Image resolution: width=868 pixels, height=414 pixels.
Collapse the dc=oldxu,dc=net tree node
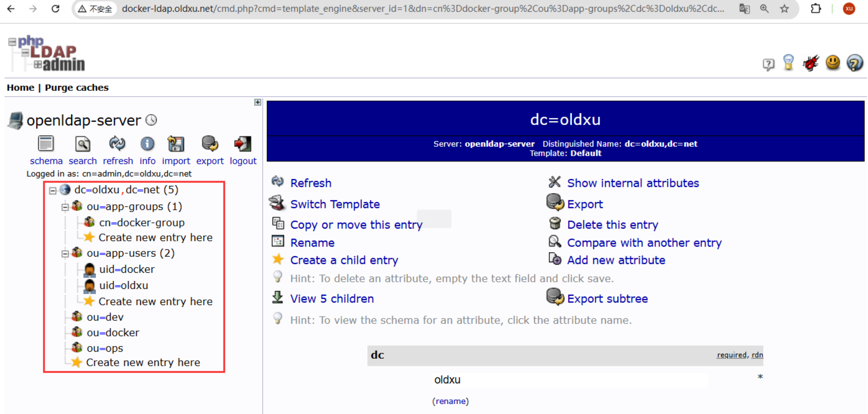pyautogui.click(x=52, y=191)
